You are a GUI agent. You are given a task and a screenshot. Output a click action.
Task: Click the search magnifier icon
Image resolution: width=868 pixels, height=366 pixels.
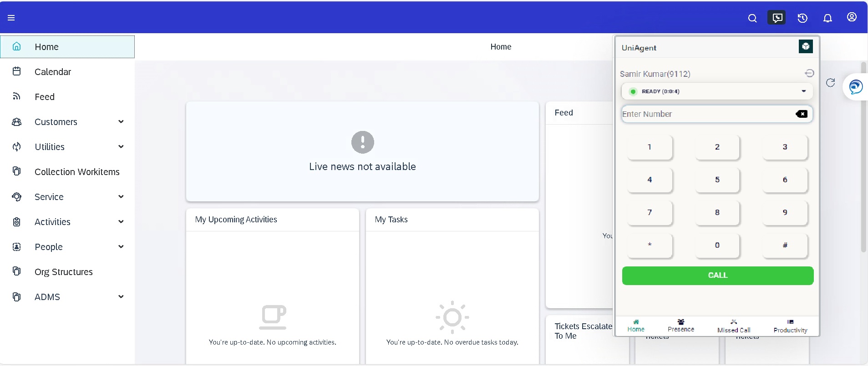pos(752,18)
